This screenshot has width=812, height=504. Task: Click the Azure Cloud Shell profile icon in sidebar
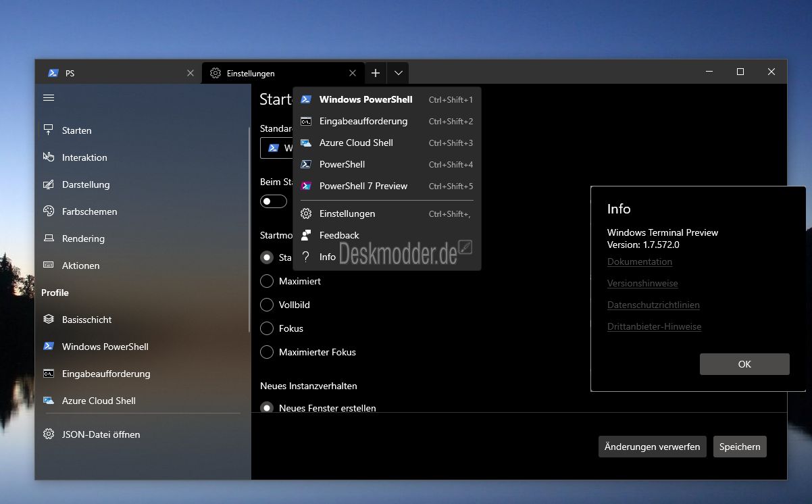coord(49,400)
